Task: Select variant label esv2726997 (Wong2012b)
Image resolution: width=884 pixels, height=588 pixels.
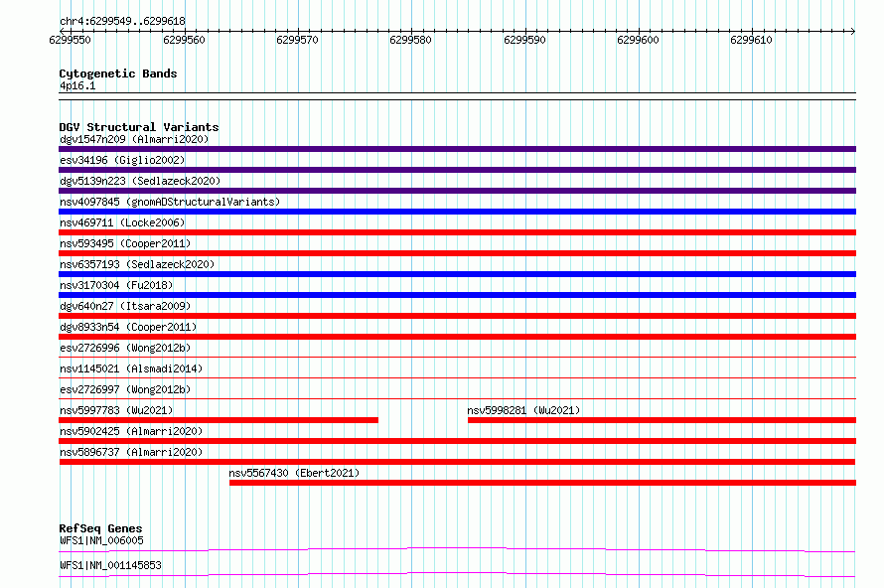Action: click(125, 389)
